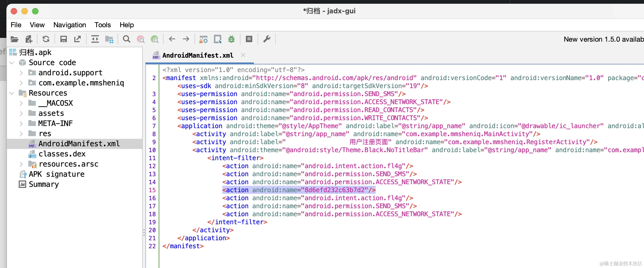Click line number 2 in the gutter
The width and height of the screenshot is (644, 268).
click(154, 78)
